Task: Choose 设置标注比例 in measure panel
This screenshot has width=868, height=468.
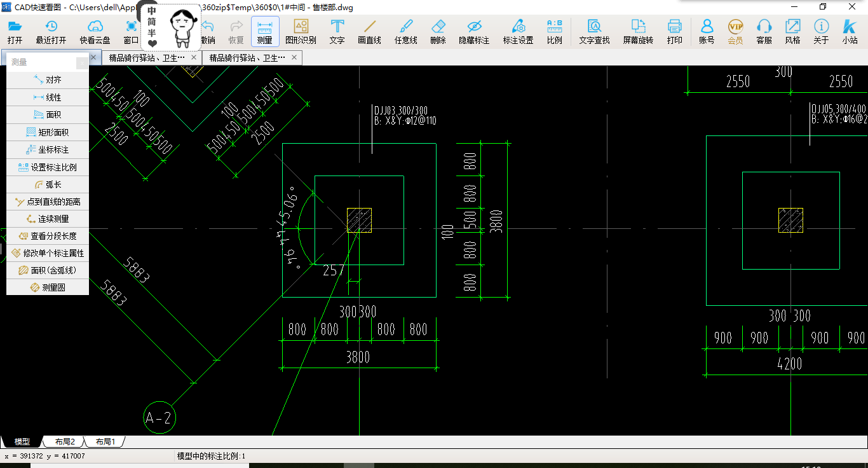Action: click(x=48, y=167)
